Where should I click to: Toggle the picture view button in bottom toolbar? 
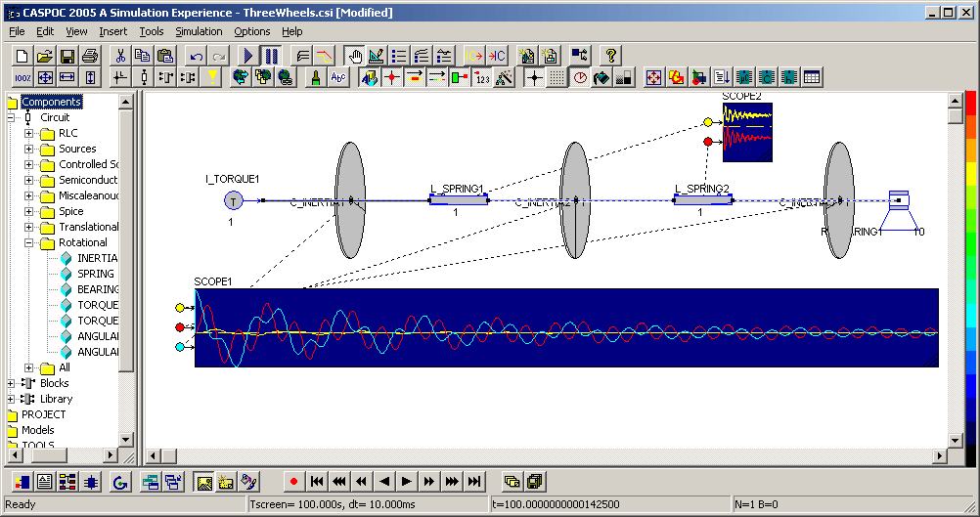[x=204, y=482]
